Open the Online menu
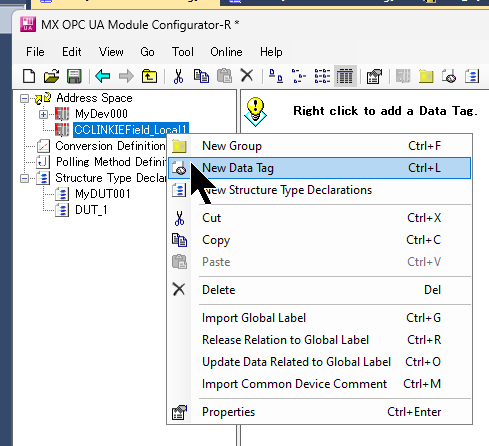This screenshot has width=489, height=446. click(x=226, y=52)
